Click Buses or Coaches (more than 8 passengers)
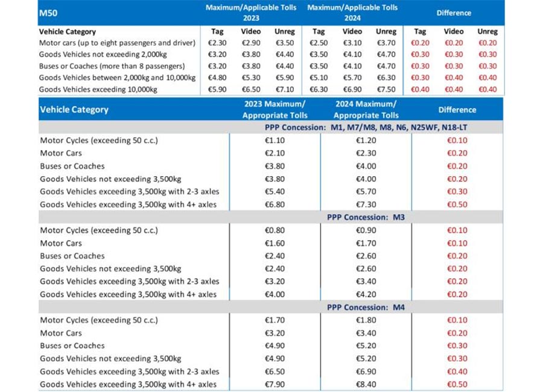Screen dimensions: 543x392 [112, 66]
